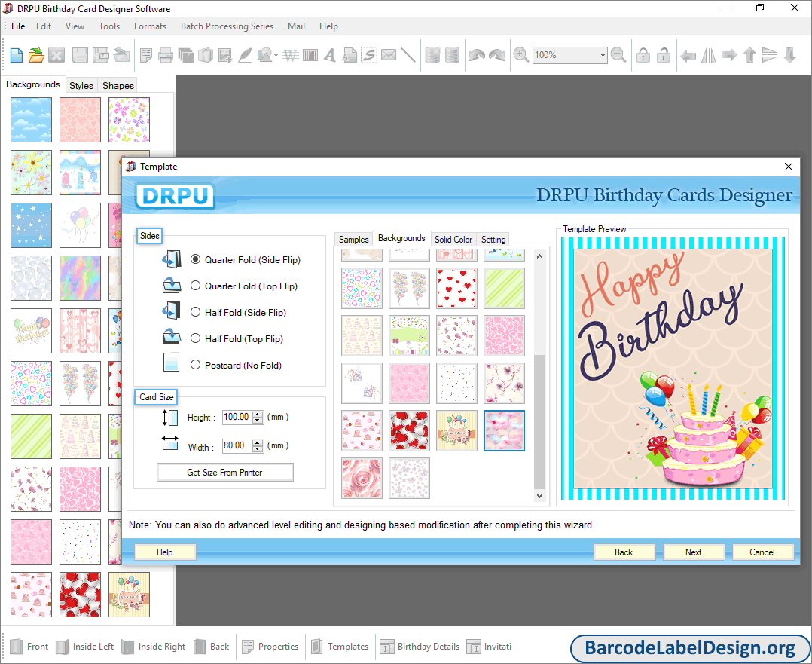812x664 pixels.
Task: Select Half Fold (Top Flip) option
Action: tap(195, 338)
